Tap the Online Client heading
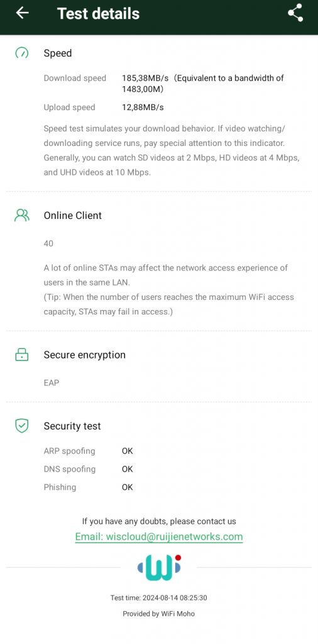The height and width of the screenshot is (644, 318). pos(73,215)
